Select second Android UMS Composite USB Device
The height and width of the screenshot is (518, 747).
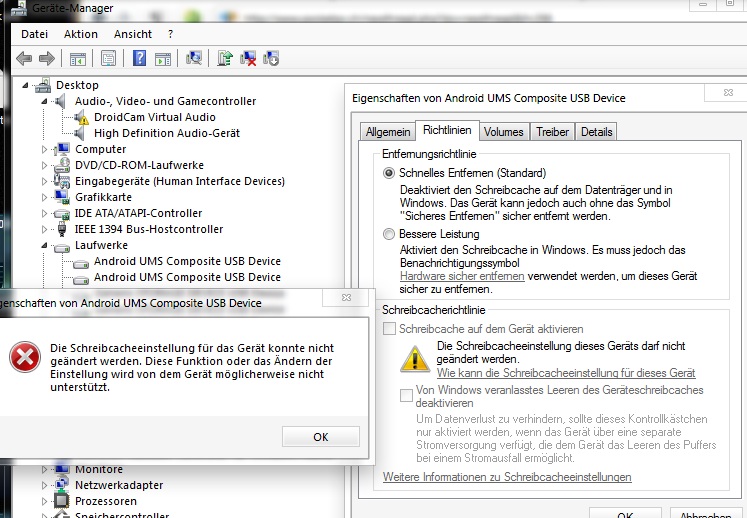pos(187,277)
